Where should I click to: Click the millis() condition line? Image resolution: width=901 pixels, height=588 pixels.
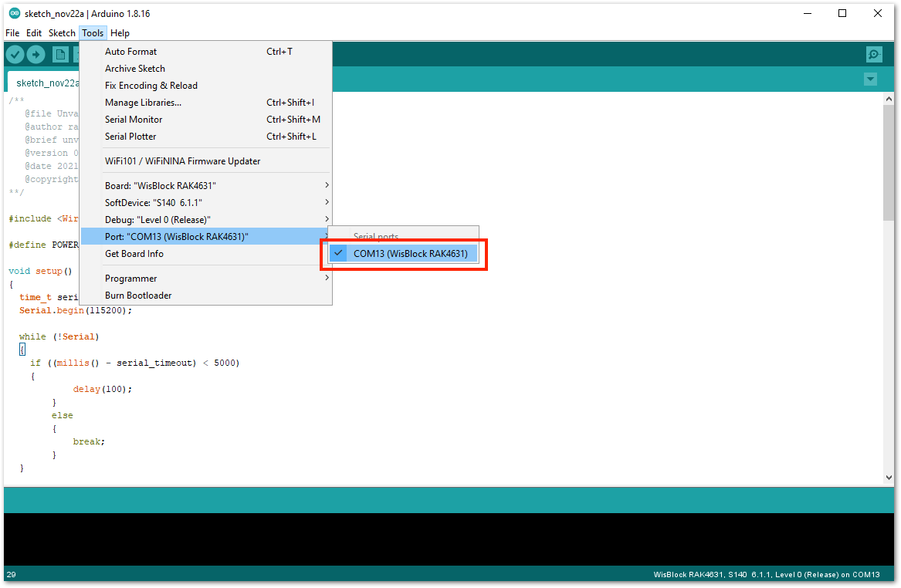coord(135,363)
